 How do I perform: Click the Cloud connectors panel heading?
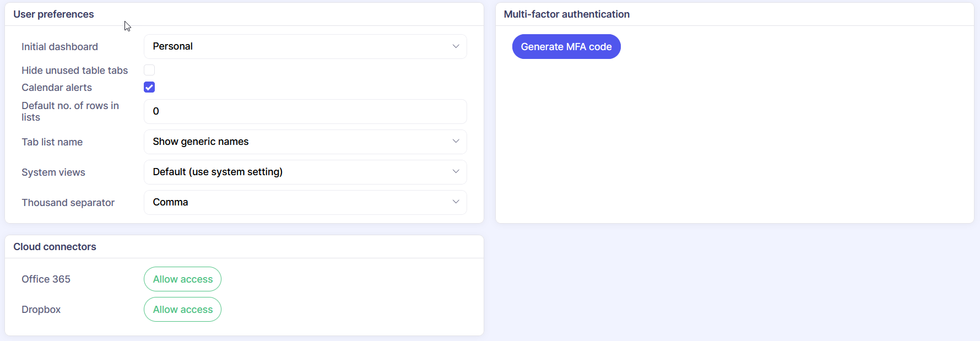[55, 247]
